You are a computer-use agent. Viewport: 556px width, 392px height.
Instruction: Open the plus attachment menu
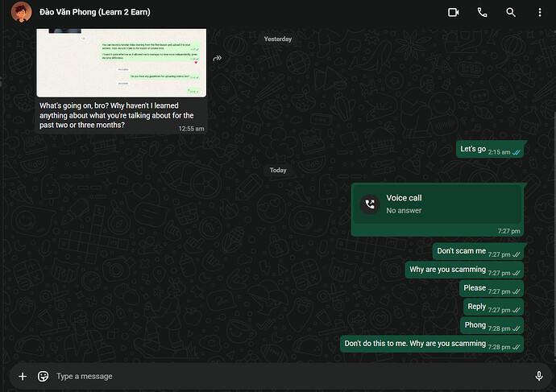point(23,376)
